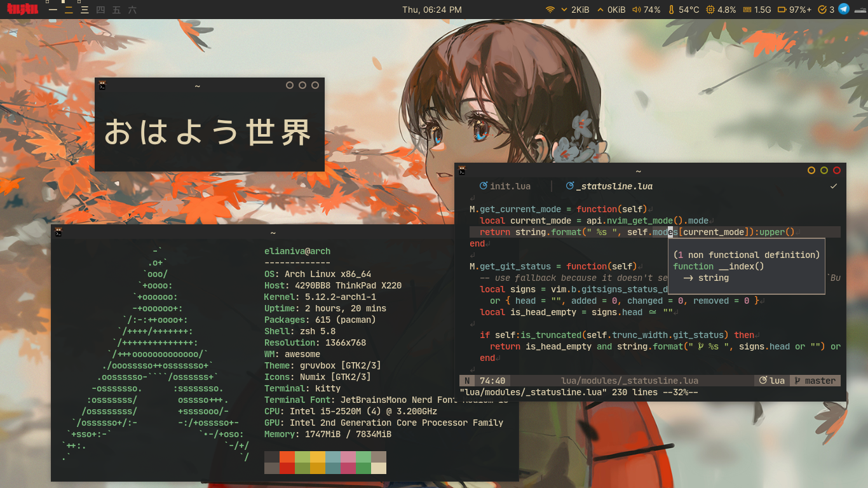Click M.get_git_status function name in the code

(x=513, y=266)
